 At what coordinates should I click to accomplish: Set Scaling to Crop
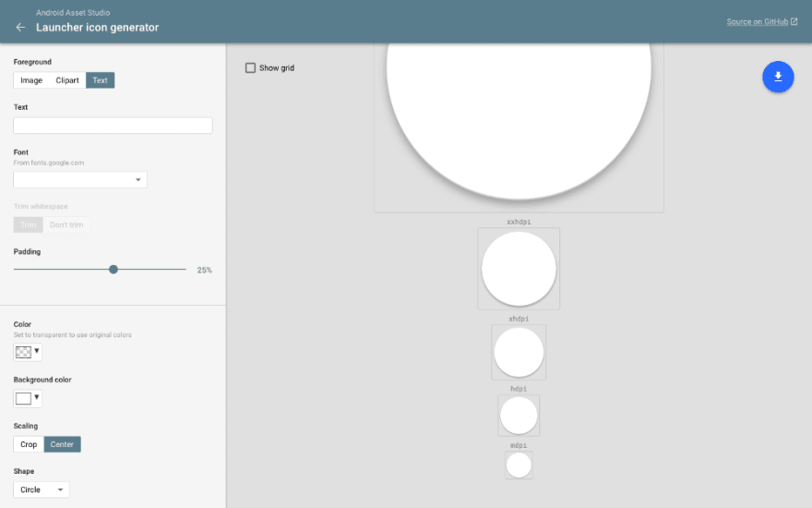[x=29, y=444]
